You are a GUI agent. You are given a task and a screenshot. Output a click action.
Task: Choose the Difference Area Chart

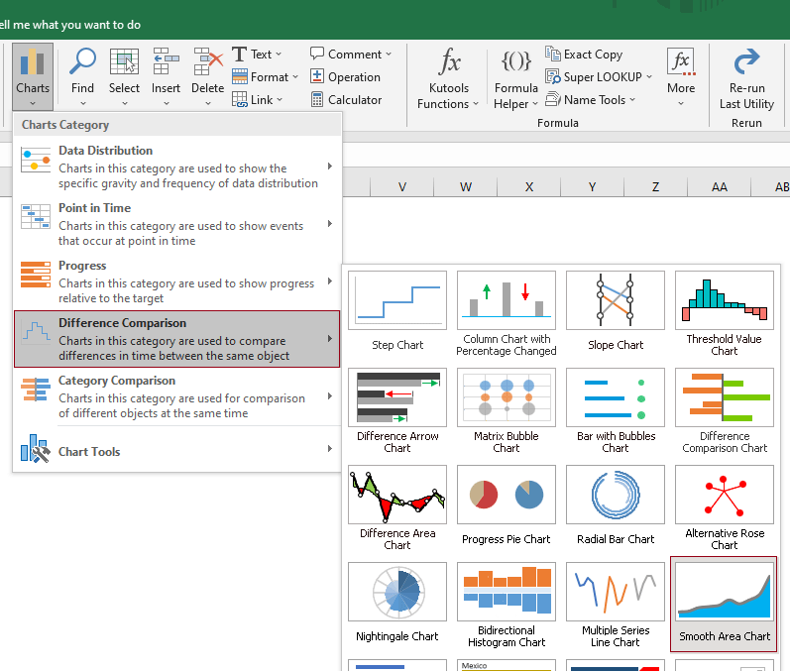click(x=397, y=507)
